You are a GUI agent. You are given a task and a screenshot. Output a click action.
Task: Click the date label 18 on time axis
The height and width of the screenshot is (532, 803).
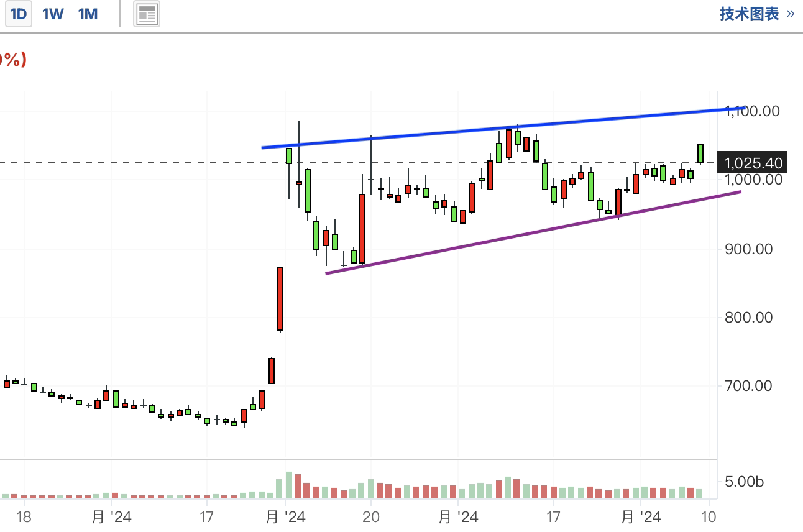pyautogui.click(x=24, y=517)
